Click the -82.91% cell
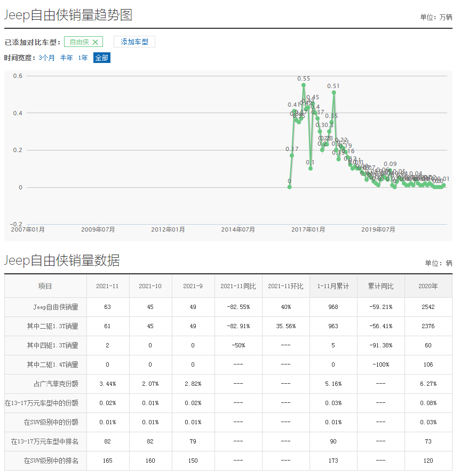The image size is (460, 476). [239, 326]
